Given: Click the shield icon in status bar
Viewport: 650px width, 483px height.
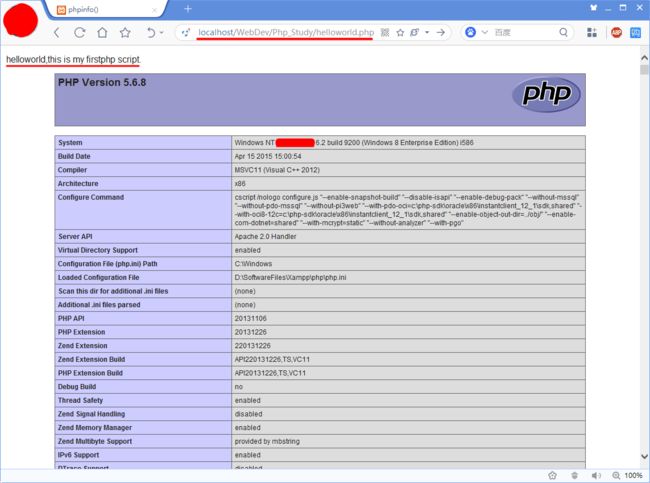Looking at the screenshot, I should point(575,475).
